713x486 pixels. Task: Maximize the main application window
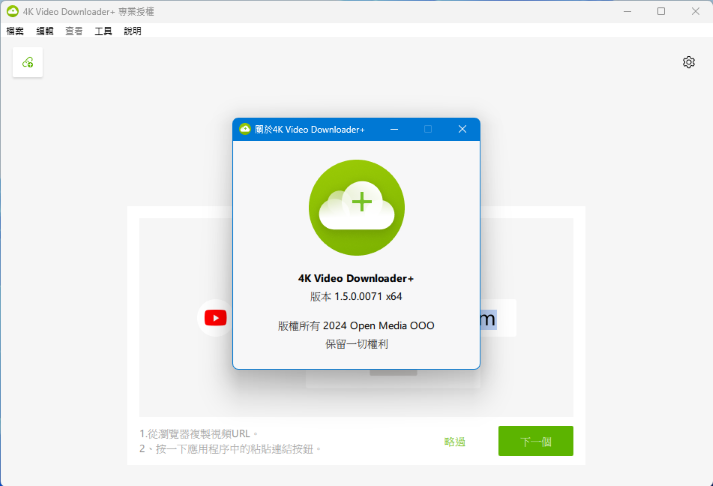coord(661,11)
